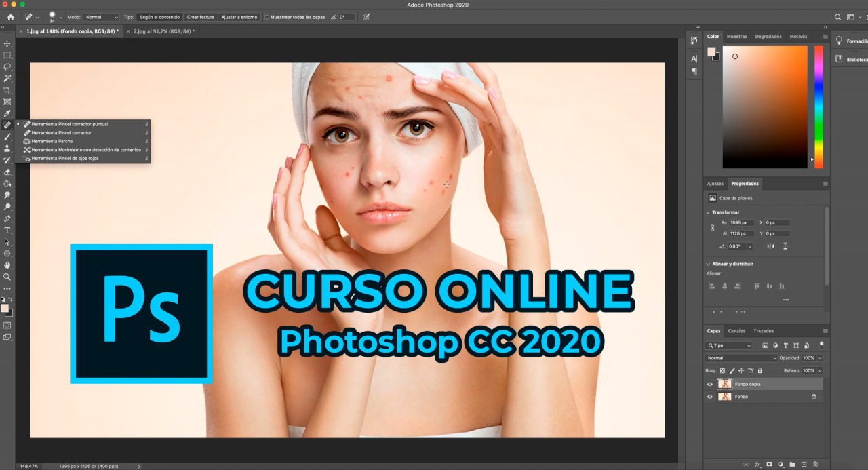Image resolution: width=868 pixels, height=470 pixels.
Task: Select the Lasso tool
Action: [x=7, y=66]
